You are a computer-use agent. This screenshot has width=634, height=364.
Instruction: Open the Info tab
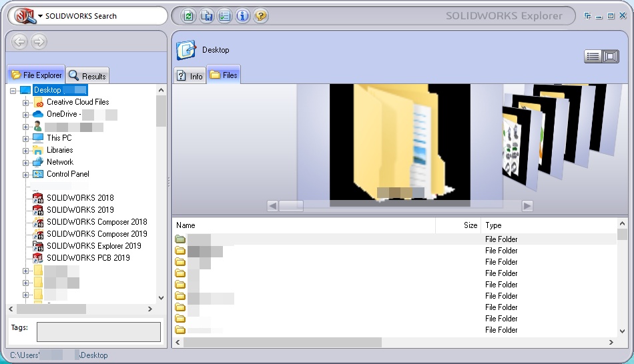coord(190,76)
